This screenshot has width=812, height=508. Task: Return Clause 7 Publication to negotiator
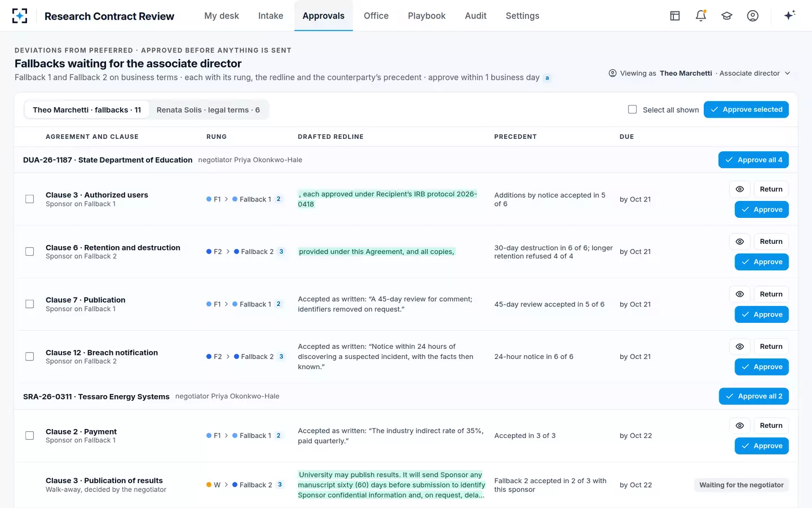771,294
